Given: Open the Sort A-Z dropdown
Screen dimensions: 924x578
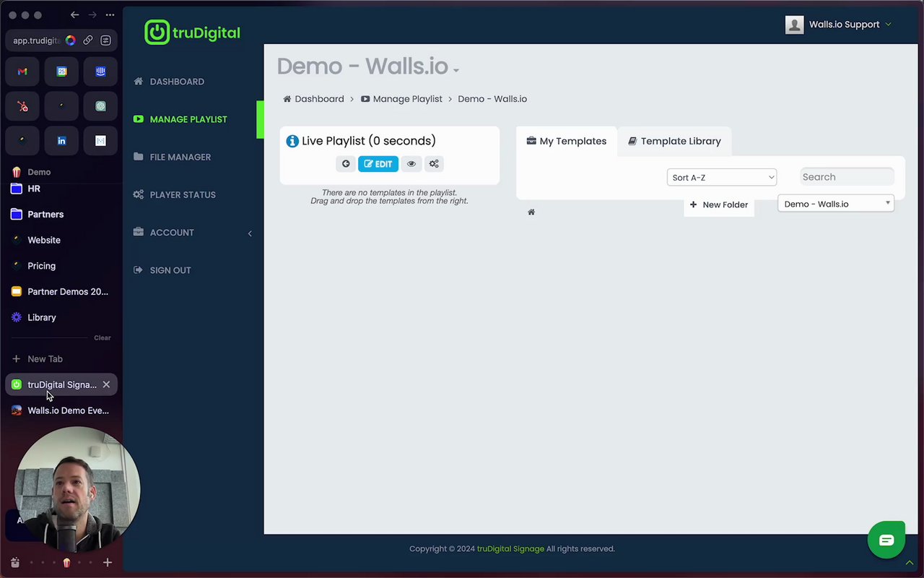Looking at the screenshot, I should [x=722, y=178].
